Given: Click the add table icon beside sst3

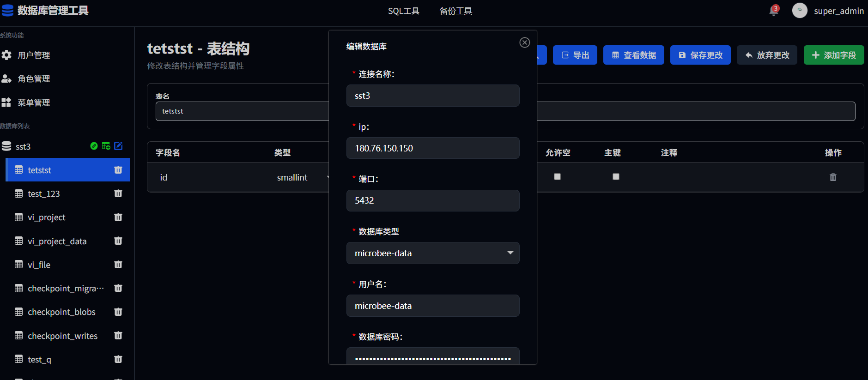Looking at the screenshot, I should click(x=106, y=146).
